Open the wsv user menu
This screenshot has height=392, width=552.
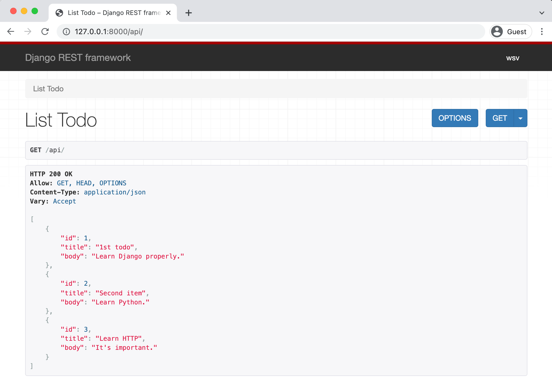point(513,58)
